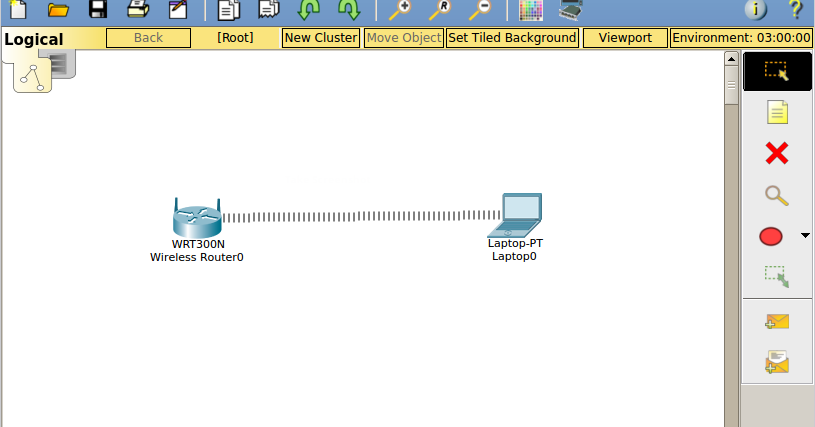The width and height of the screenshot is (815, 427).
Task: Select the WRT300N Wireless Router0 device
Action: click(x=198, y=218)
